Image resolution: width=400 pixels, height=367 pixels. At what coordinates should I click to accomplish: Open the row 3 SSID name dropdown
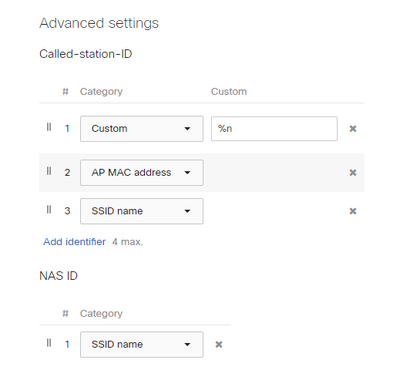tap(142, 211)
